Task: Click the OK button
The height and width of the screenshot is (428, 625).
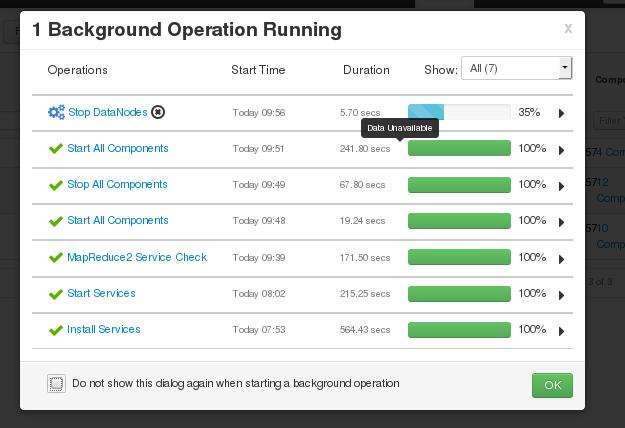Action: pyautogui.click(x=552, y=385)
